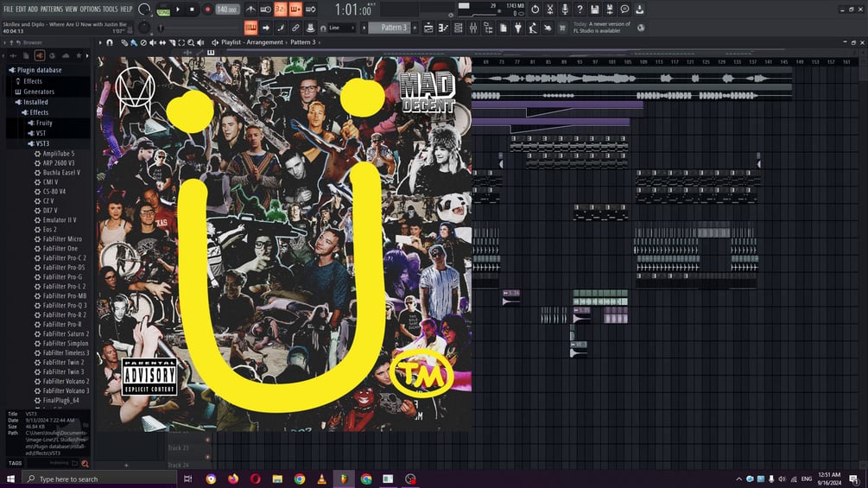Select FabFilter Pro-Q 3 plugin
Image resolution: width=868 pixels, height=488 pixels.
click(x=64, y=306)
